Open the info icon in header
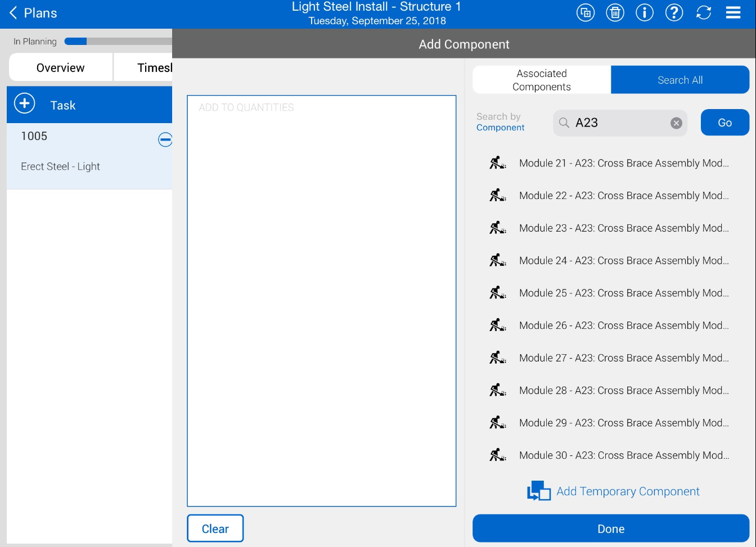The height and width of the screenshot is (547, 756). click(645, 12)
